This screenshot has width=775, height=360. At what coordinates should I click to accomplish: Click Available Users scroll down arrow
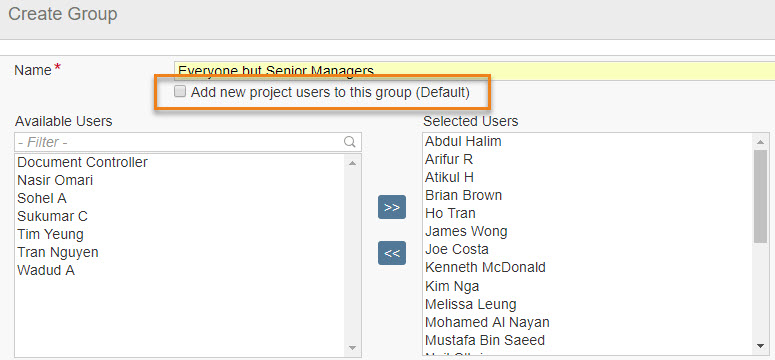(x=352, y=348)
